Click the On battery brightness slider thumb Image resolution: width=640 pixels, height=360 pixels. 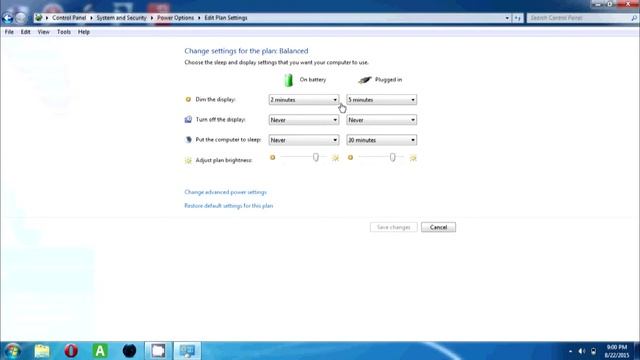click(x=316, y=157)
